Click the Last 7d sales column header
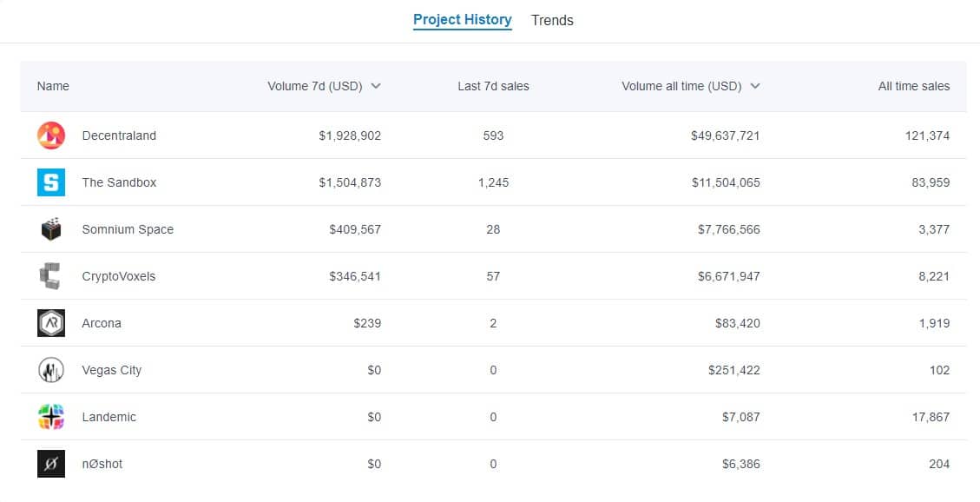Image resolution: width=980 pixels, height=502 pixels. [493, 86]
